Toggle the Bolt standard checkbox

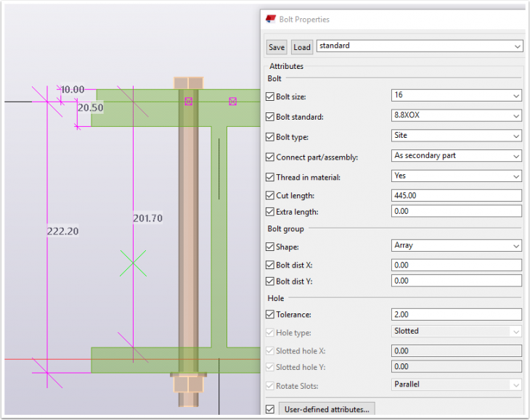coord(271,116)
